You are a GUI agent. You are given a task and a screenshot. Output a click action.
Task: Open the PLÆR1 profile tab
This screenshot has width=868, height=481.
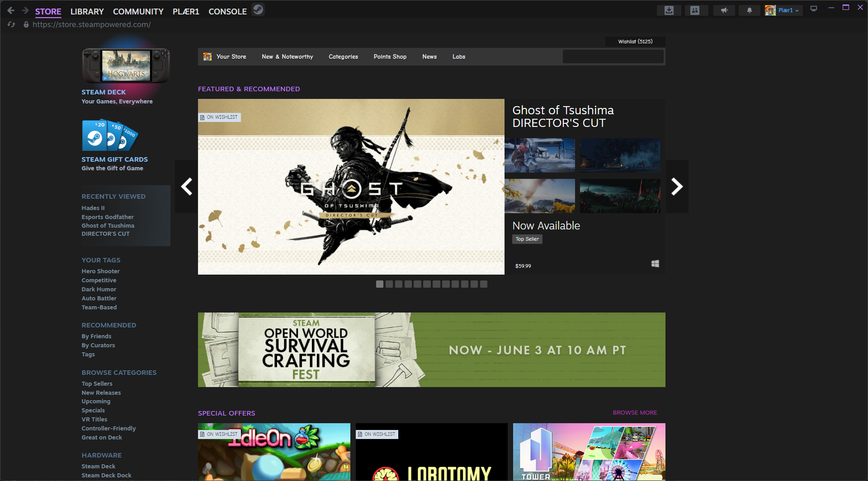pos(186,11)
